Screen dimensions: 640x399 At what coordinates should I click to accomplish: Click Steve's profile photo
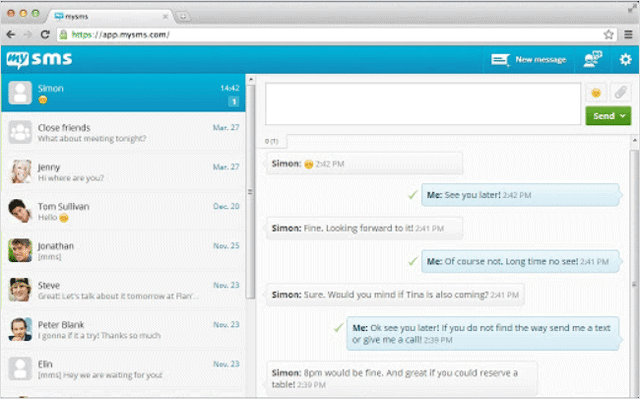[x=20, y=290]
